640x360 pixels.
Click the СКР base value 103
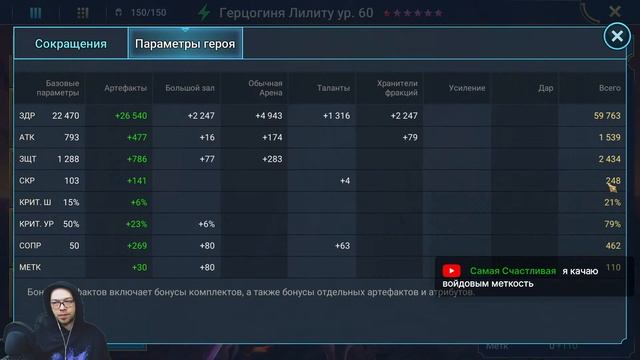point(72,181)
